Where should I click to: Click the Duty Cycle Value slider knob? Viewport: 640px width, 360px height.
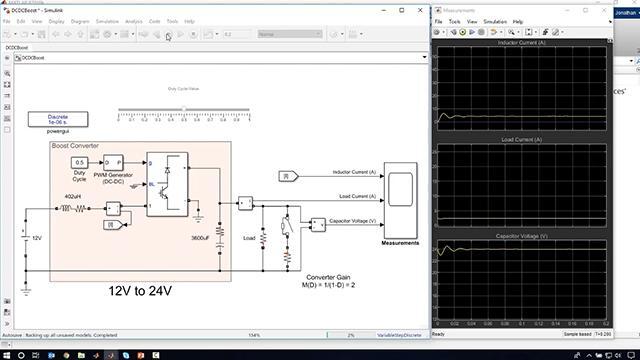(184, 109)
